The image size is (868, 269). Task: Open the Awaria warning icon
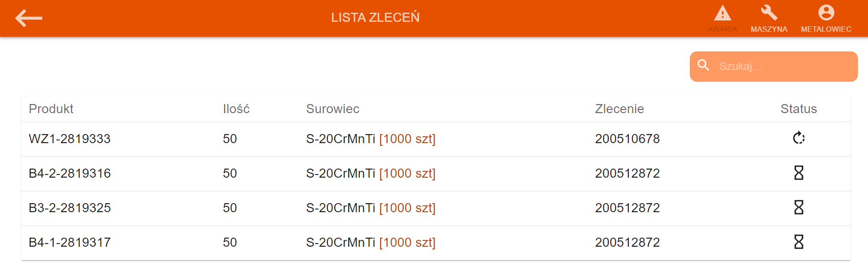(722, 14)
